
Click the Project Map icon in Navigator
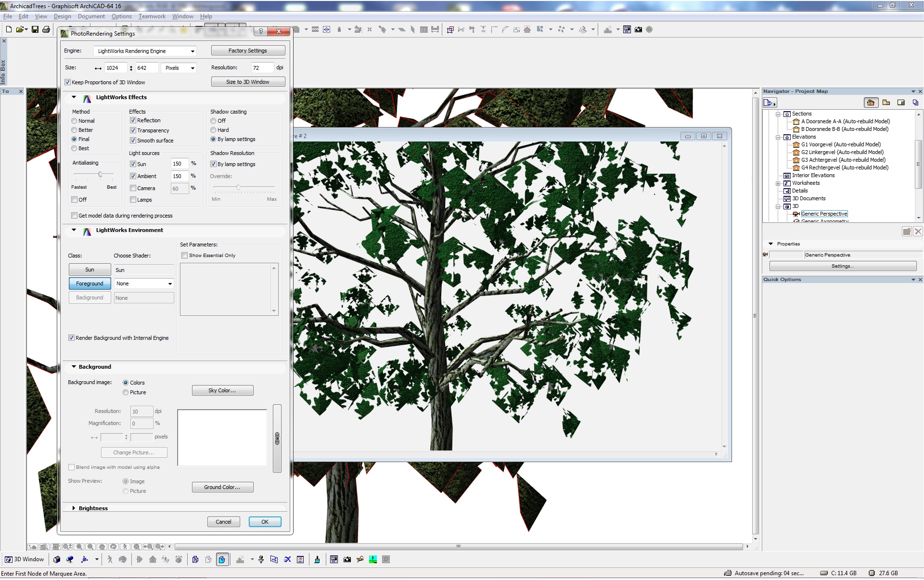click(871, 103)
